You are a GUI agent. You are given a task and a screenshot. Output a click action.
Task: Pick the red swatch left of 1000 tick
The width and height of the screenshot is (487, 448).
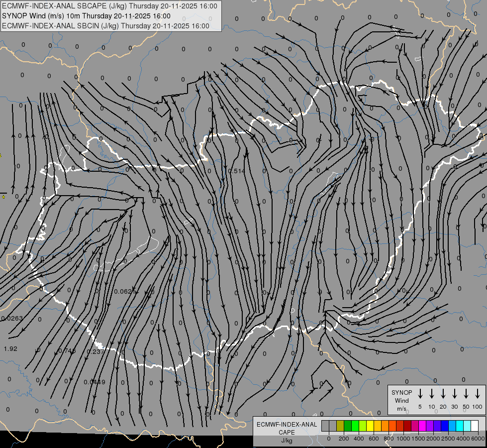pos(400,426)
